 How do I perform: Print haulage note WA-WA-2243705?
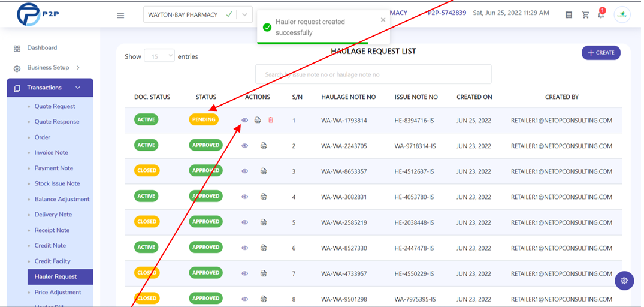264,146
